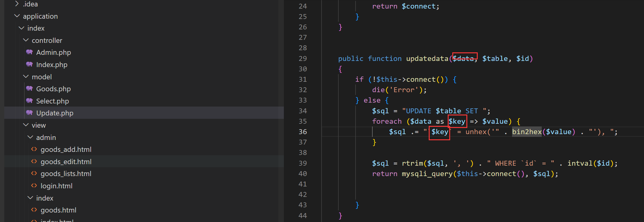
Task: Click the rtrim call on line 39
Action: click(412, 163)
